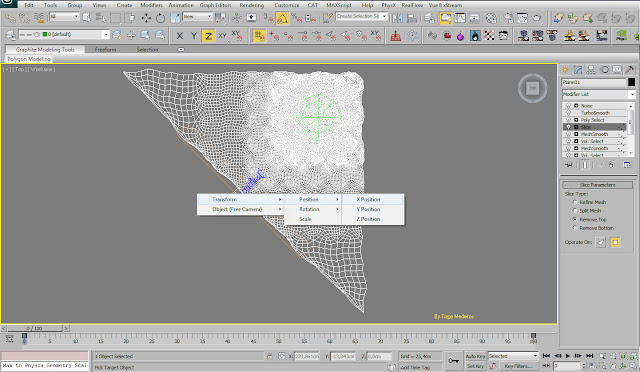Viewport: 640px width, 372px height.
Task: Click the black object color swatch
Action: coord(631,82)
